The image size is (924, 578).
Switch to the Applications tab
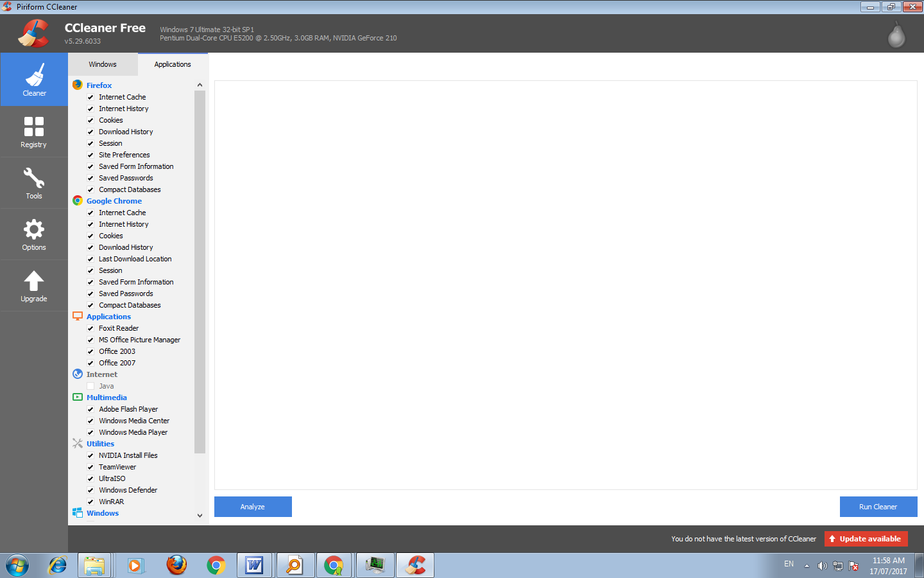click(173, 64)
